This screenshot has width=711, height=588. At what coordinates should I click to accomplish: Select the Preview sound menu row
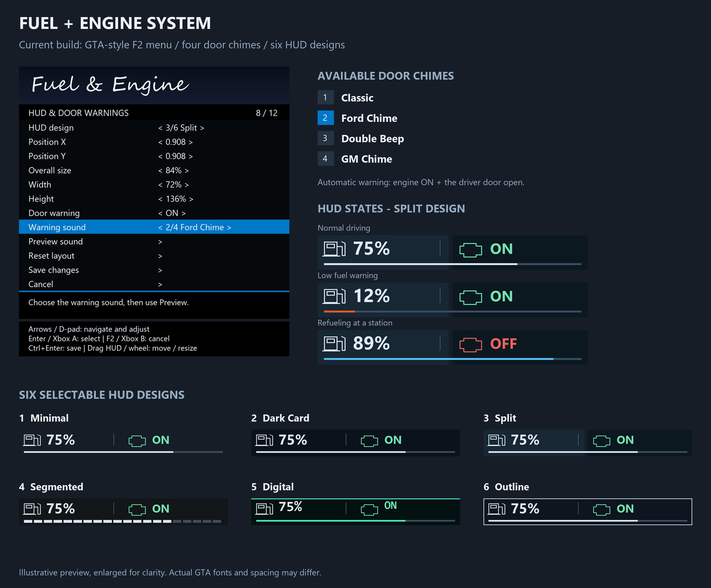[154, 241]
